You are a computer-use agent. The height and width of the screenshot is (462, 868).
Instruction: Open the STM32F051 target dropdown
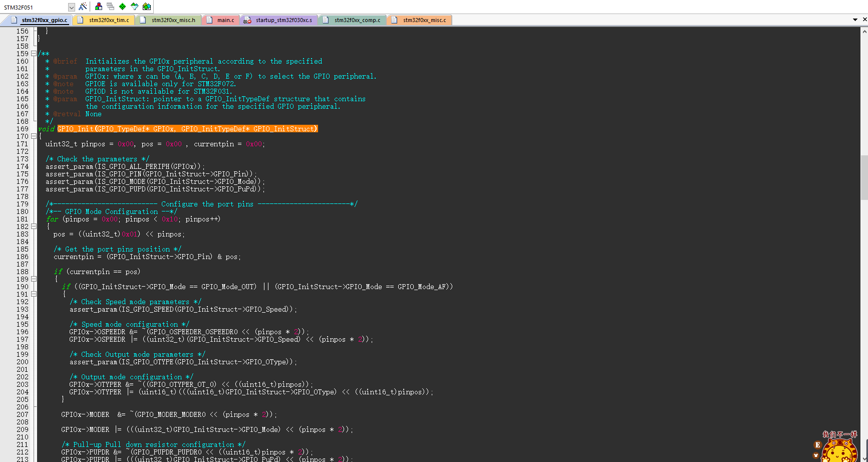click(x=72, y=7)
